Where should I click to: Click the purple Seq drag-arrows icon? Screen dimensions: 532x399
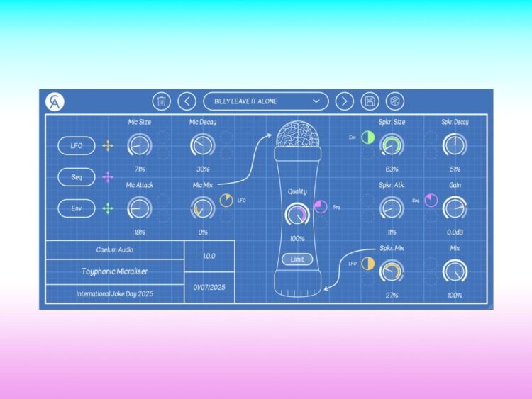[x=108, y=176]
